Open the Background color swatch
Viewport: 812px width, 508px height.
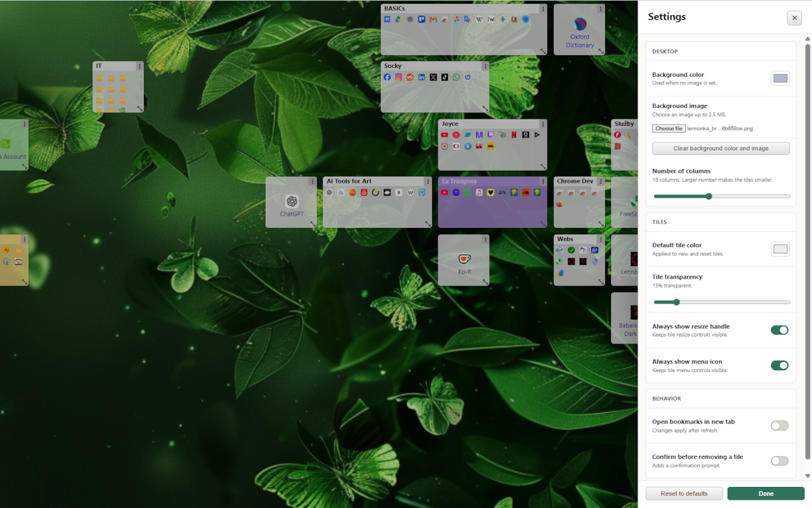780,78
